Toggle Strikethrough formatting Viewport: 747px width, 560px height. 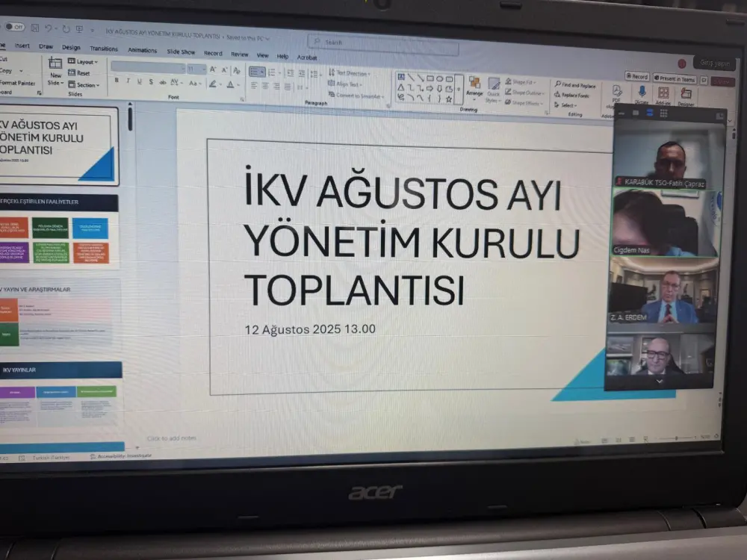point(162,82)
